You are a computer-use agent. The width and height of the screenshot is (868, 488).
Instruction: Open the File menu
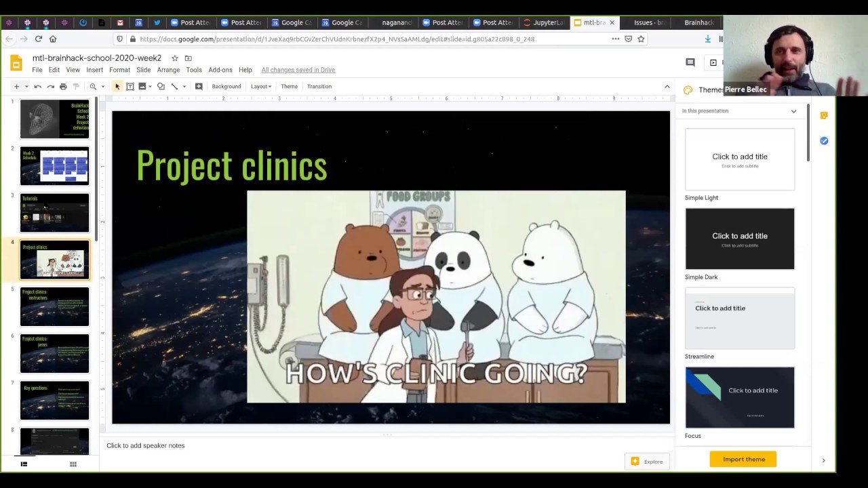pyautogui.click(x=37, y=70)
